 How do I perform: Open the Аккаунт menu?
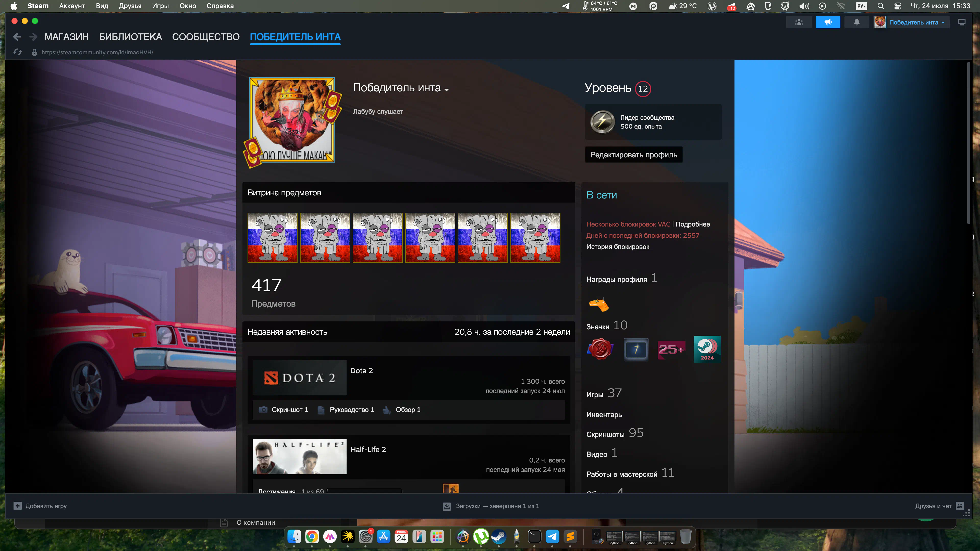(72, 6)
